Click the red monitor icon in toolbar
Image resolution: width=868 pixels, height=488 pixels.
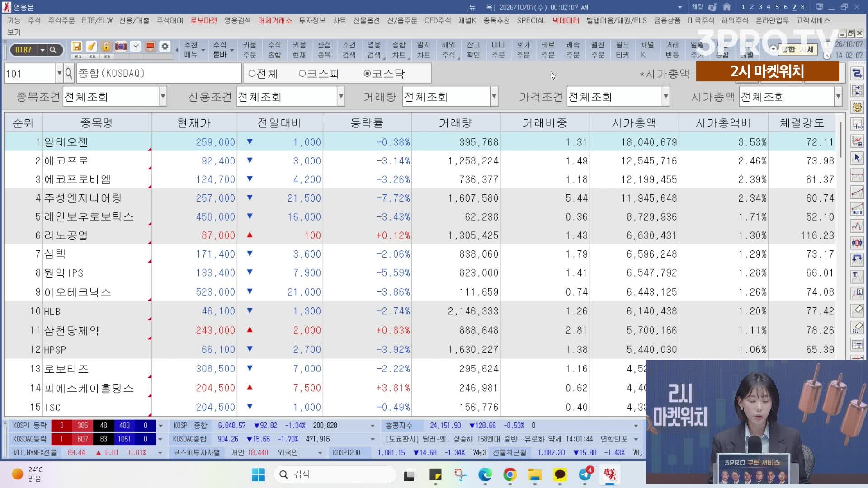(151, 47)
